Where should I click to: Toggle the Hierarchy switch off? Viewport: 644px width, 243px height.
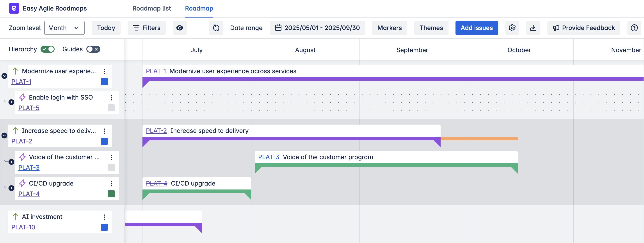coord(48,49)
